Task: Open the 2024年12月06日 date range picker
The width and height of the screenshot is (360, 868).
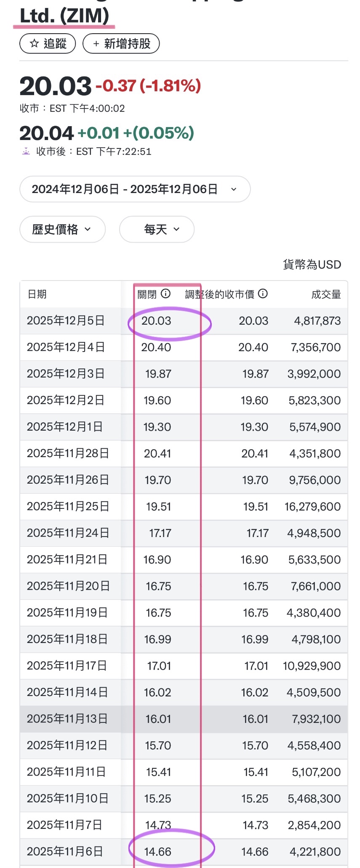Action: click(x=135, y=189)
